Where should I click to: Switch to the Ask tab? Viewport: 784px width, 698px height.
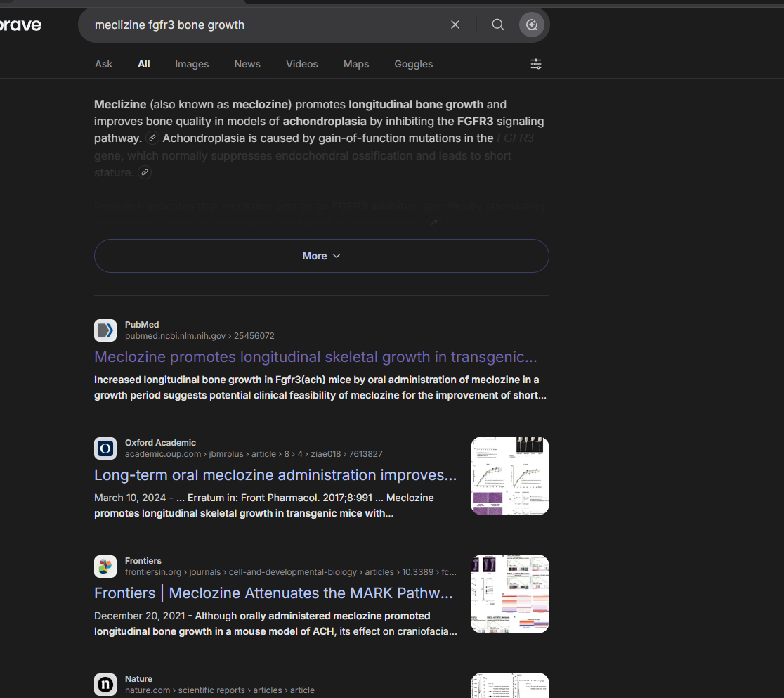coord(103,64)
